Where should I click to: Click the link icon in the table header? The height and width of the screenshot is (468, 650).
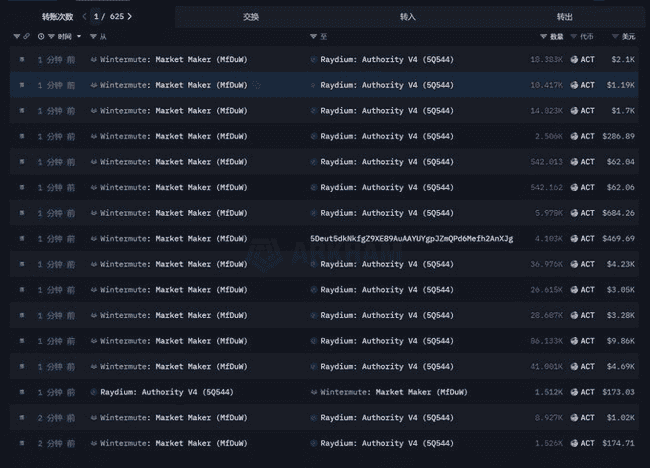coord(26,37)
